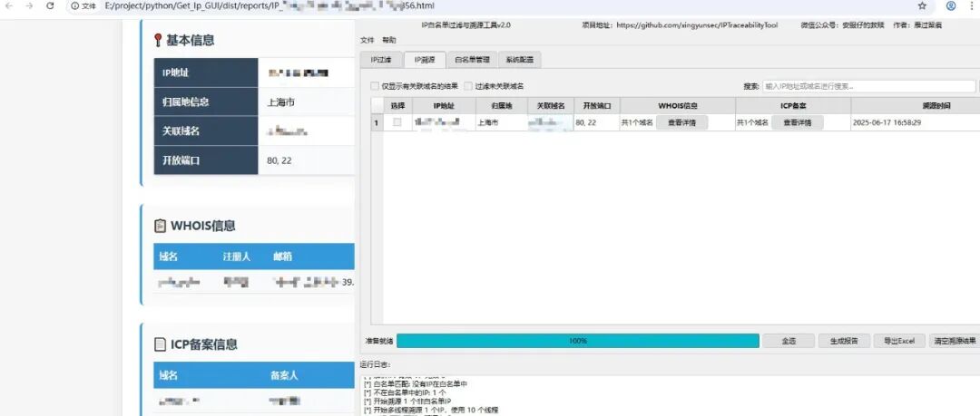
Task: Click the pin icon beside 基本信息
Action: 158,41
